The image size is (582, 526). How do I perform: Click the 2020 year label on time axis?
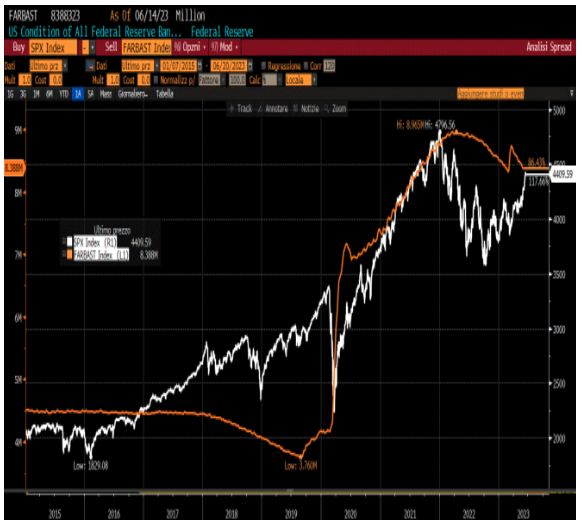(350, 514)
